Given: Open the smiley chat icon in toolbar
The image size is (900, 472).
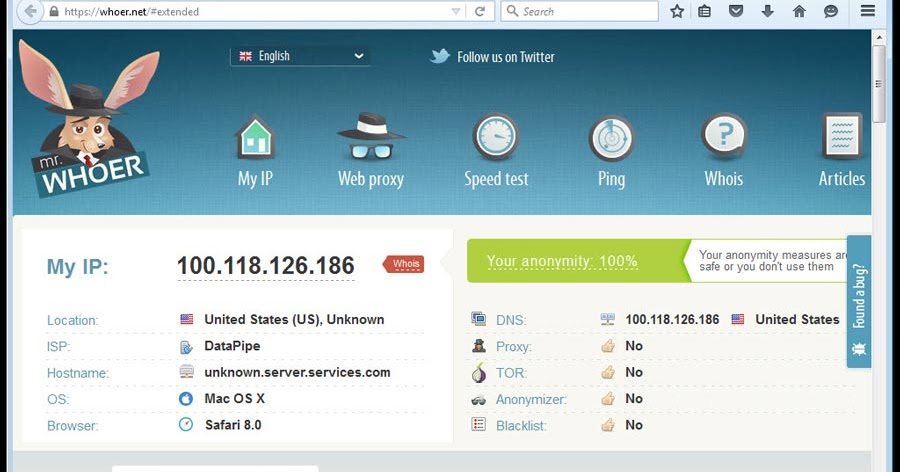Looking at the screenshot, I should click(831, 11).
